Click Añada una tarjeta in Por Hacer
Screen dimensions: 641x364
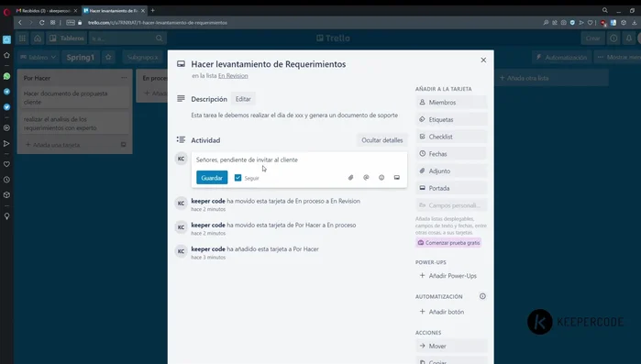52,145
